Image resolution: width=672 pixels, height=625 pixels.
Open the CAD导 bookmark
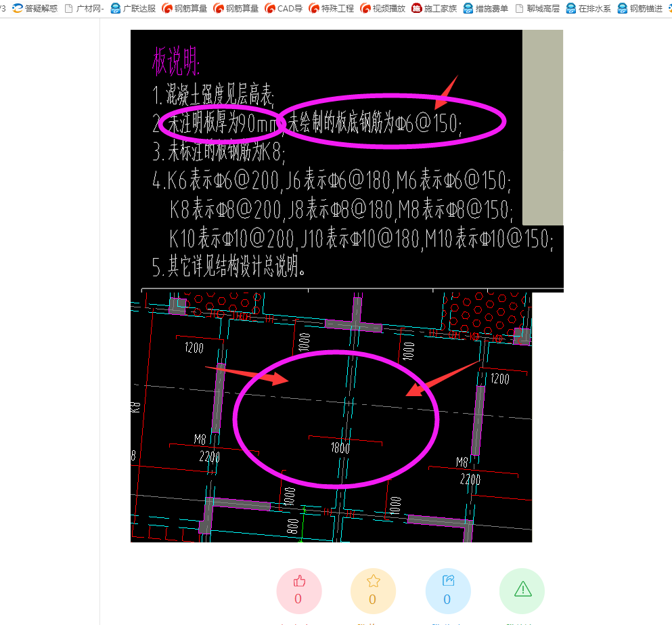coord(284,9)
